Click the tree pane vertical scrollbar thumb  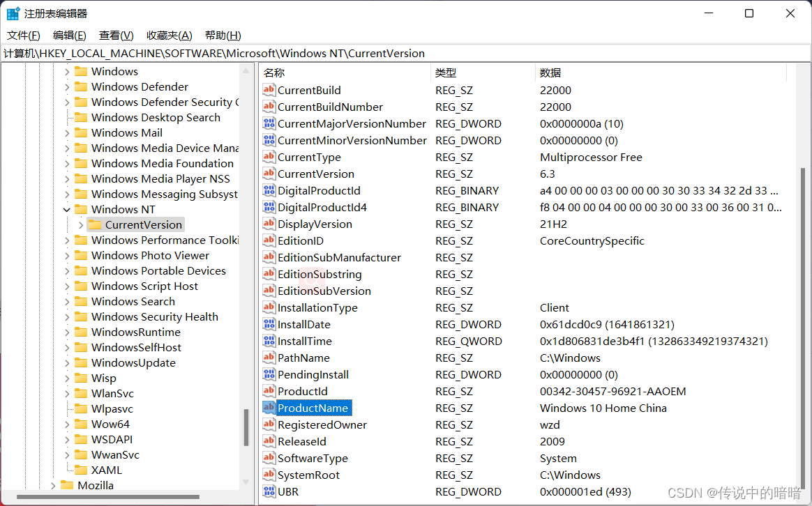[246, 427]
